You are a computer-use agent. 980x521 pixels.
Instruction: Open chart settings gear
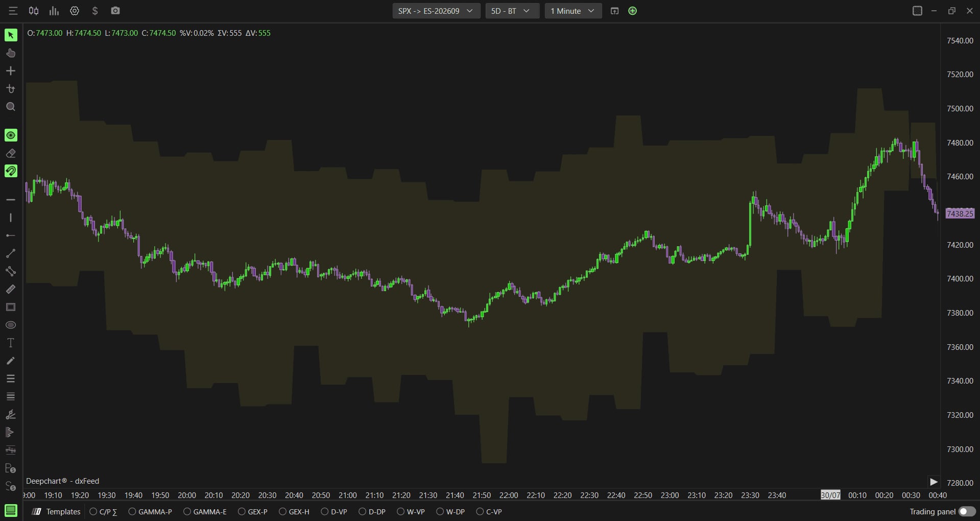click(x=75, y=11)
